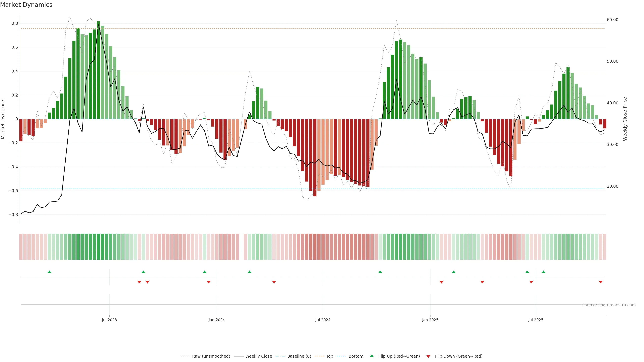Toggle the Bottom legend entry
644x362 pixels.
pos(356,356)
